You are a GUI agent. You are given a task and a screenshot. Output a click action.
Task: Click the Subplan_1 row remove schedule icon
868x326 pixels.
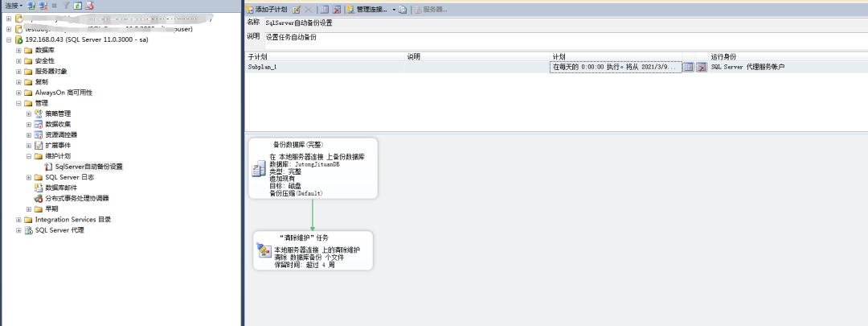[702, 67]
